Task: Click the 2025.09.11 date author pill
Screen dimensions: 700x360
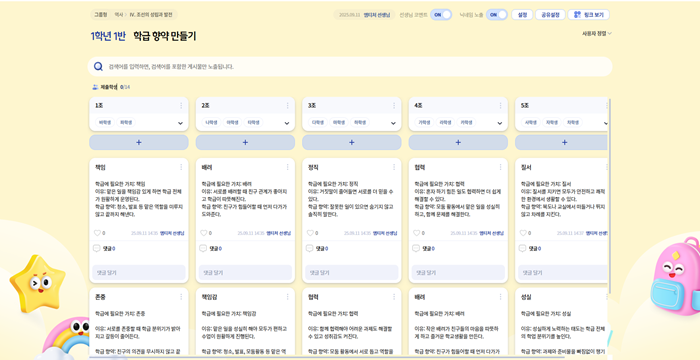Action: [x=364, y=15]
